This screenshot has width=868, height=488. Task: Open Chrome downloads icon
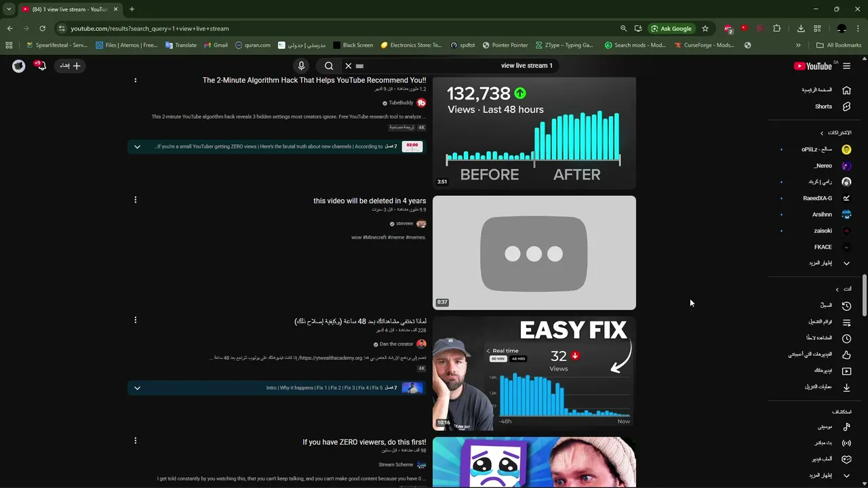801,28
